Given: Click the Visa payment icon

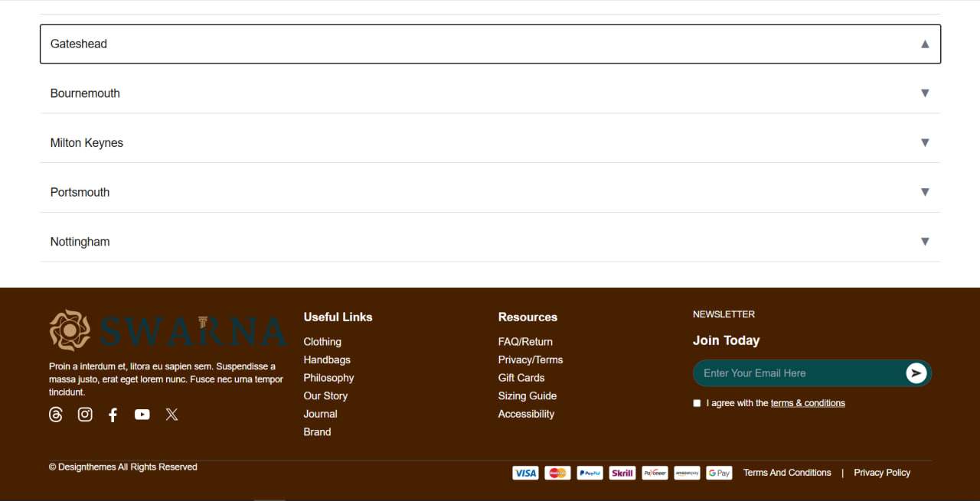Looking at the screenshot, I should (x=525, y=473).
